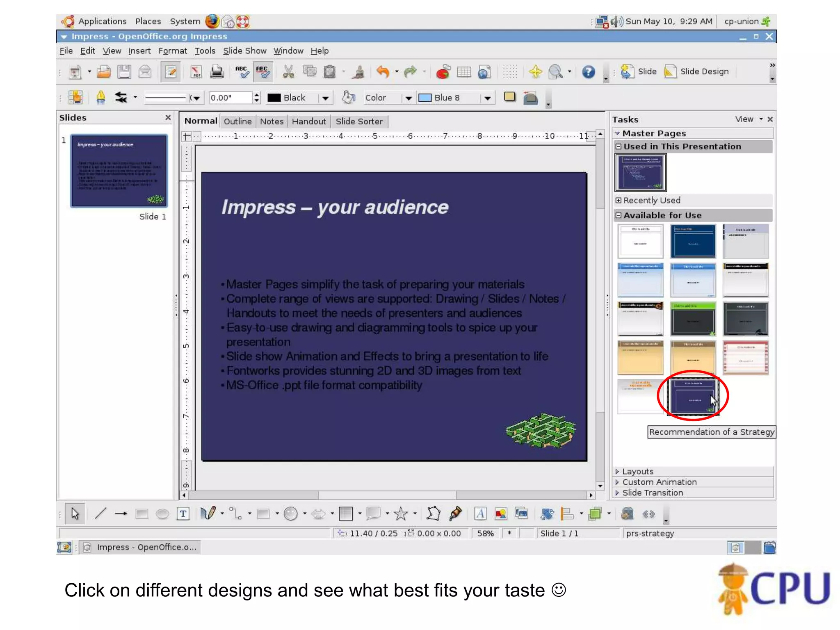Paste from the clipboard icon
Screen dimensions: 840x630
tap(329, 72)
